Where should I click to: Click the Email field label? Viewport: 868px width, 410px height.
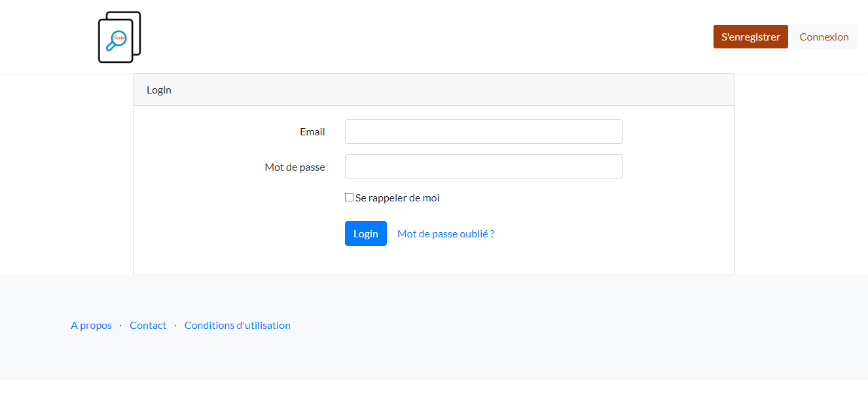pyautogui.click(x=312, y=131)
